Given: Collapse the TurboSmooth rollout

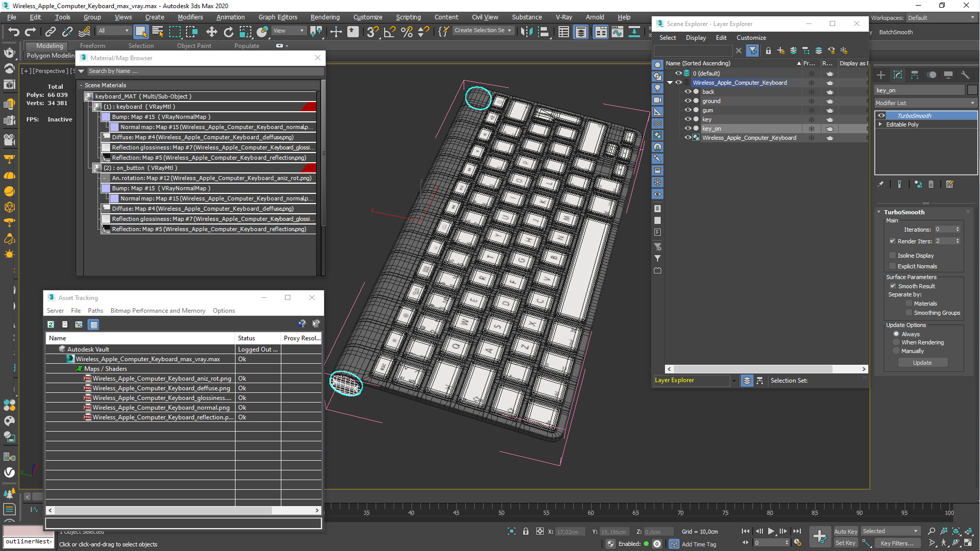Looking at the screenshot, I should [x=879, y=212].
